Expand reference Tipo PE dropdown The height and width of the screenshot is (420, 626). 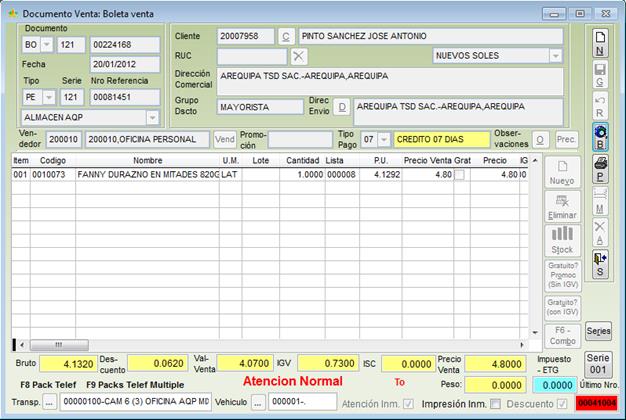pyautogui.click(x=49, y=97)
